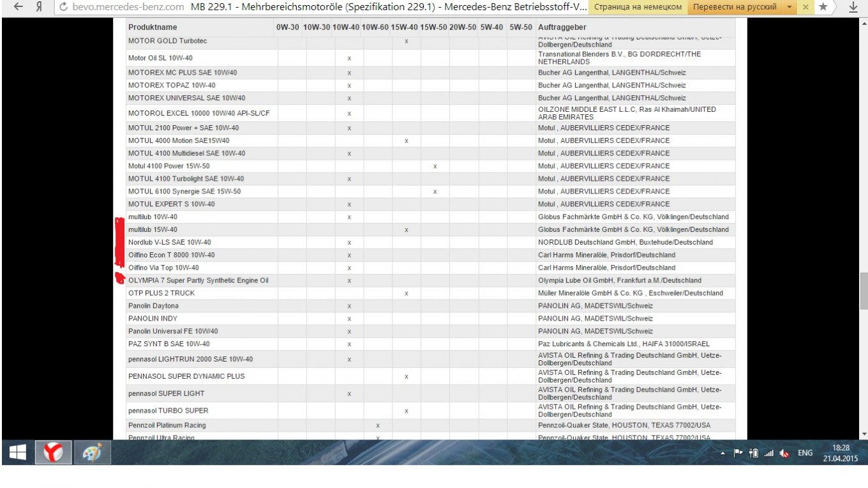This screenshot has width=868, height=488.
Task: Click the PANOLIN INDY product name
Action: tap(153, 319)
